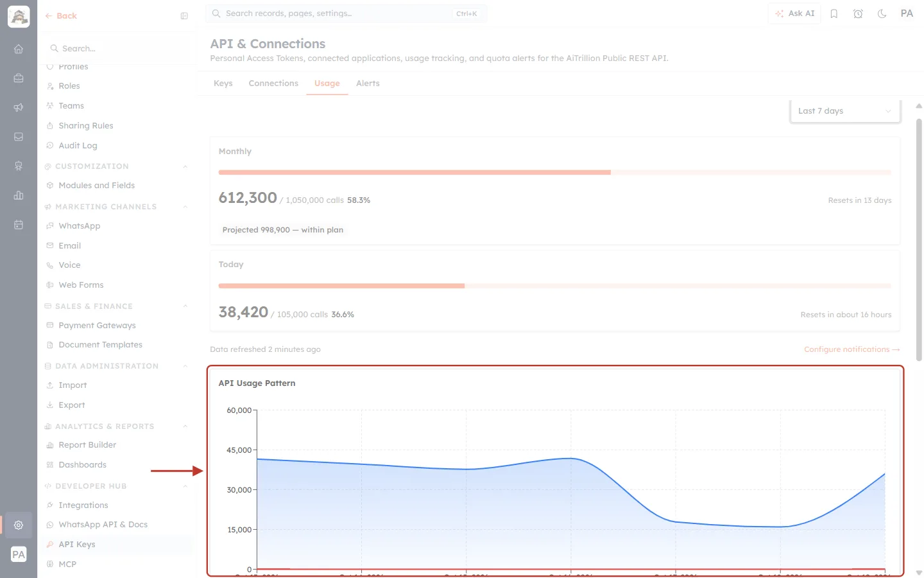
Task: Click the Back link
Action: [x=61, y=16]
